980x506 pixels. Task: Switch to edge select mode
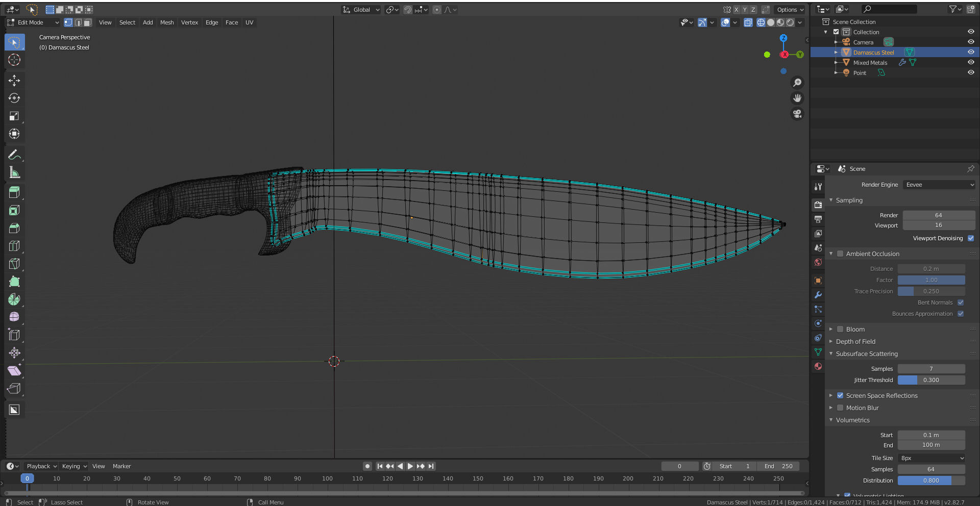(78, 22)
